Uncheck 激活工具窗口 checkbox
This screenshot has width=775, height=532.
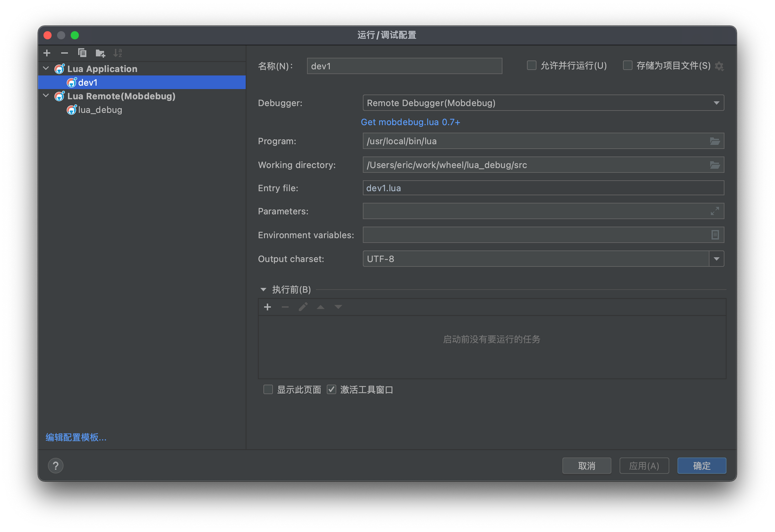point(331,389)
